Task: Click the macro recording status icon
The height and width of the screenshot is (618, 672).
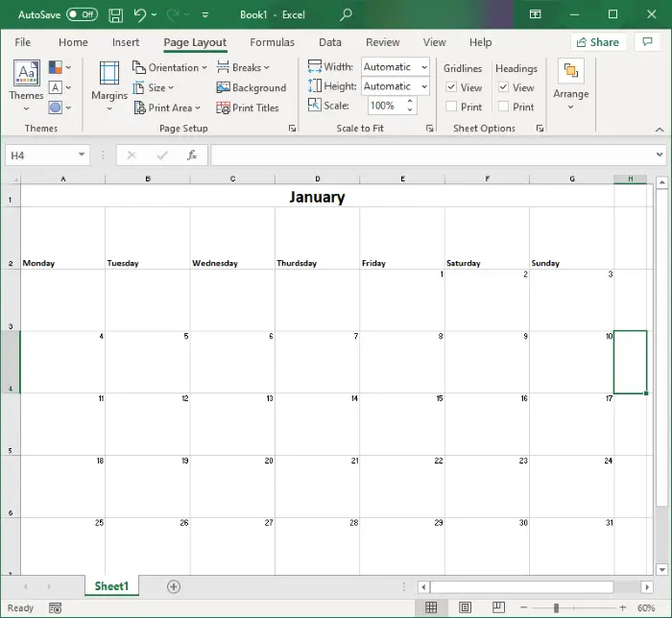Action: click(x=55, y=608)
